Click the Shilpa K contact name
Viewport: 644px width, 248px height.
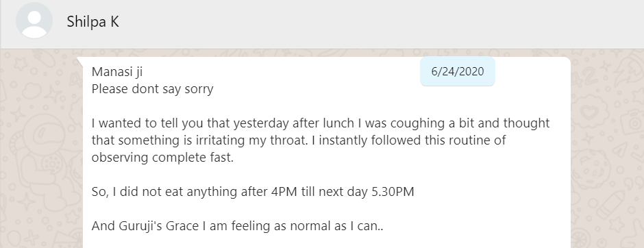pos(92,21)
